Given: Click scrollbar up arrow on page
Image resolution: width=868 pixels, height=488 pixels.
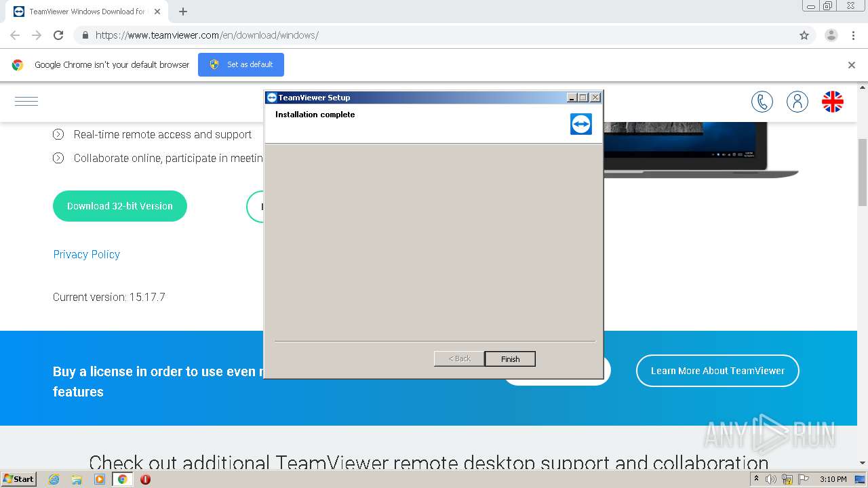Looking at the screenshot, I should 863,87.
